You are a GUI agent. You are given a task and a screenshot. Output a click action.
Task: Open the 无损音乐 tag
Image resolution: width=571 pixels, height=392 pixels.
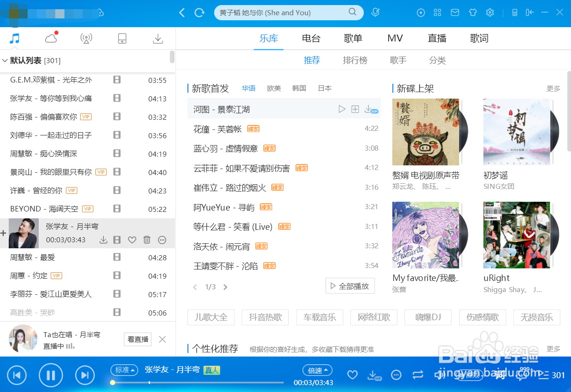pos(537,317)
